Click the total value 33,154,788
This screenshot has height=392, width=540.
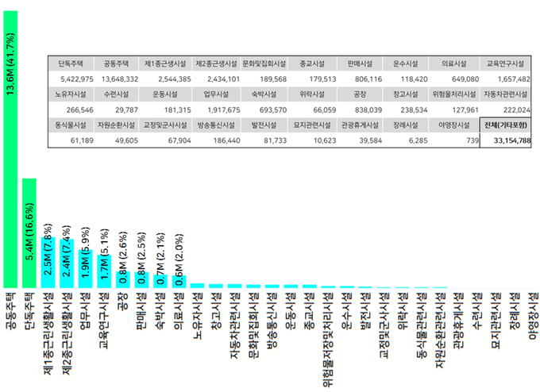[x=505, y=141]
